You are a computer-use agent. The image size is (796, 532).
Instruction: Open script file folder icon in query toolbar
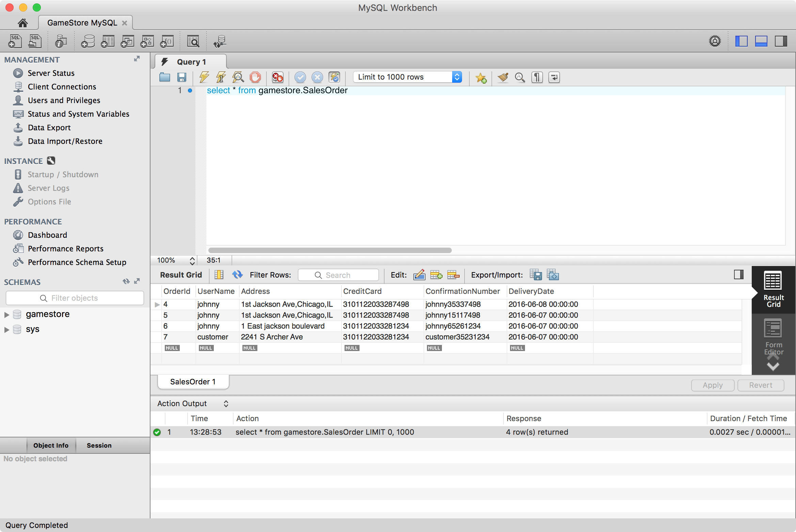coord(165,77)
